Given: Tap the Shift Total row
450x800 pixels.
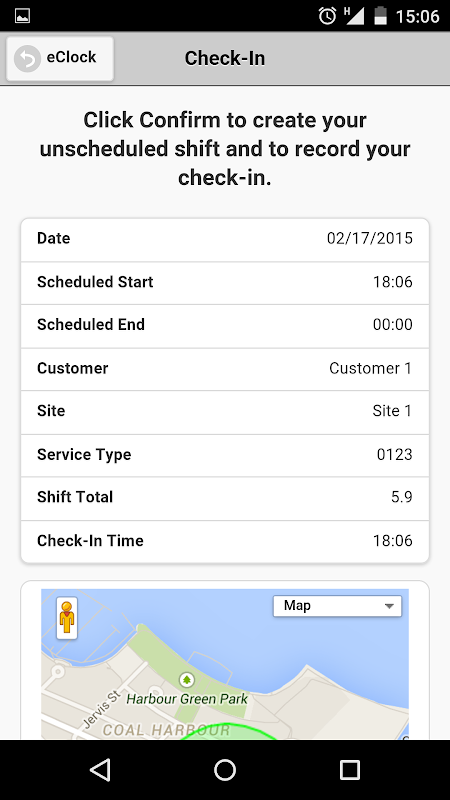Looking at the screenshot, I should [225, 498].
